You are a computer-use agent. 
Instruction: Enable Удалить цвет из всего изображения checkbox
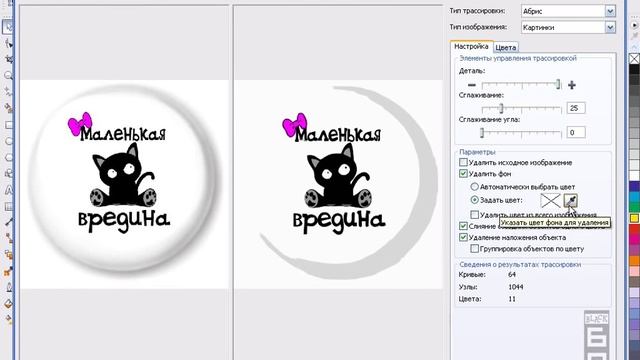(474, 214)
